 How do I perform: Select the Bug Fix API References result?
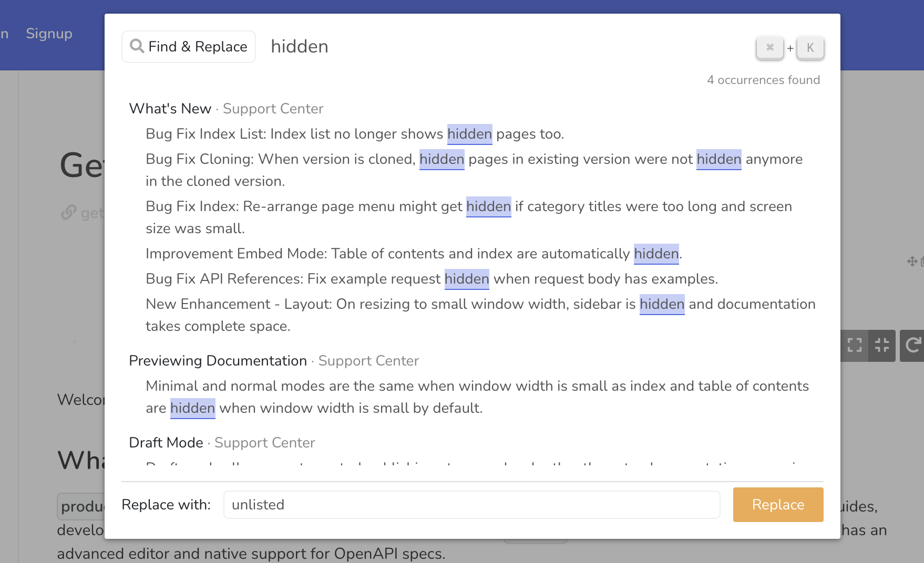coord(431,279)
